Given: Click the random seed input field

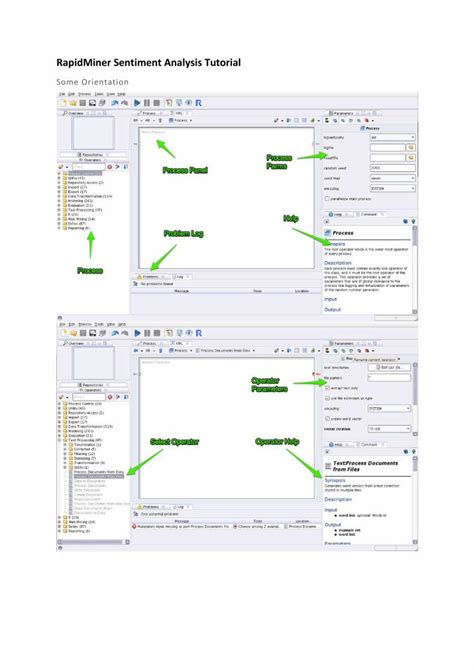Looking at the screenshot, I should click(392, 168).
